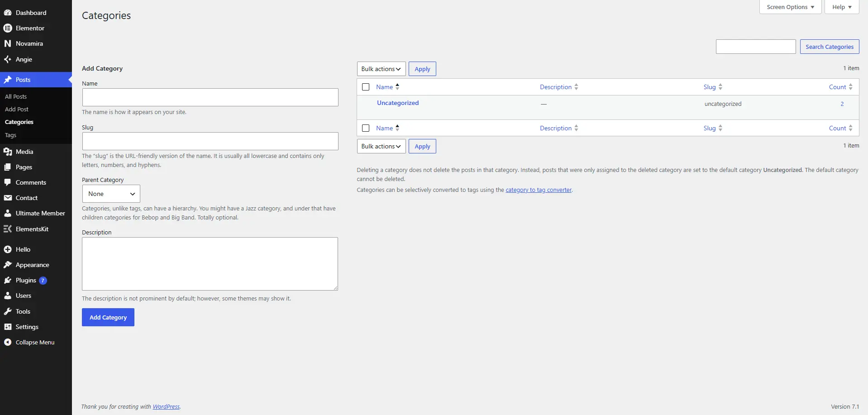The image size is (868, 415).
Task: Click top Apply button
Action: click(422, 69)
